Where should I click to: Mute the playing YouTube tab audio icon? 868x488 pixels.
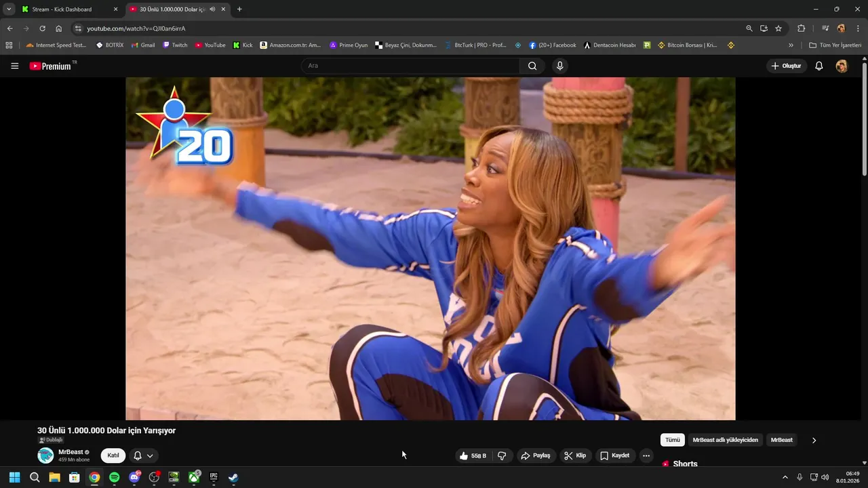point(212,9)
